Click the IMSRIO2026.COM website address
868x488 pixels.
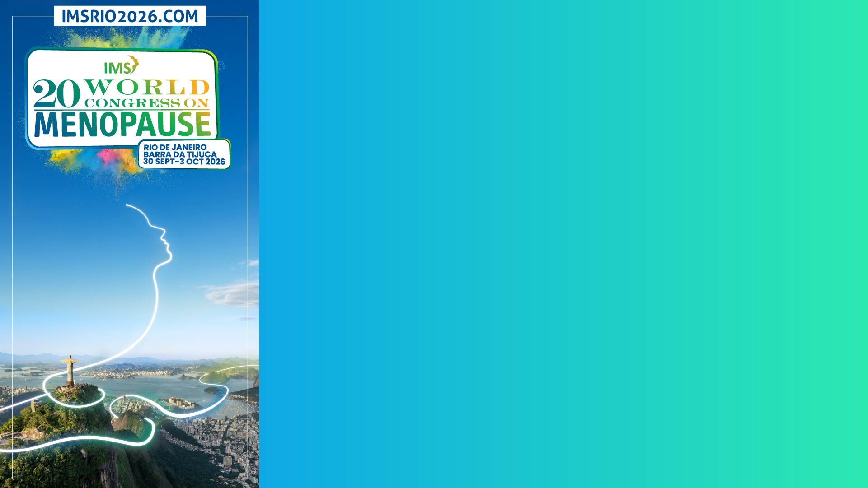pyautogui.click(x=130, y=16)
